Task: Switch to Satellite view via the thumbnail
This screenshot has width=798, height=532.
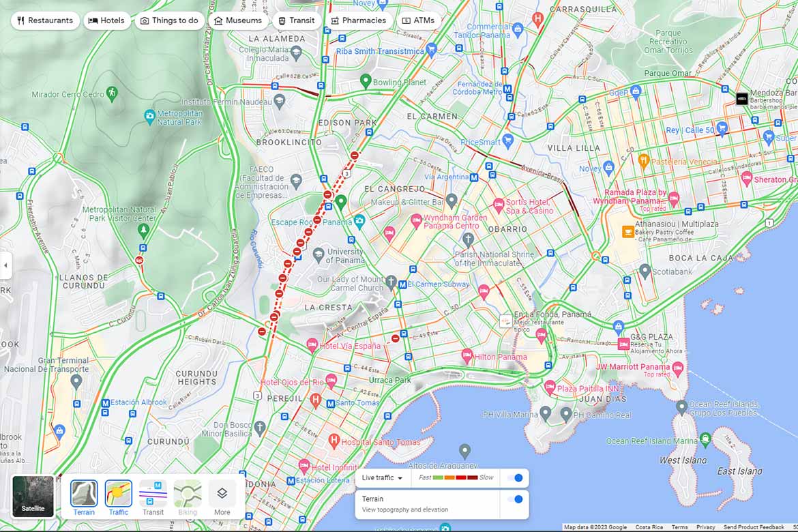Action: tap(32, 496)
